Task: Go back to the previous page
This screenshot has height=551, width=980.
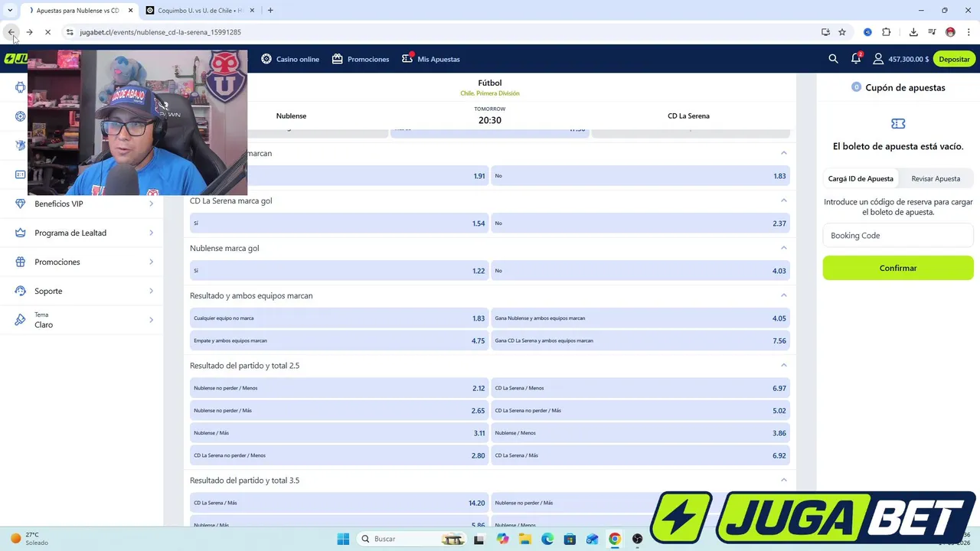Action: (11, 32)
